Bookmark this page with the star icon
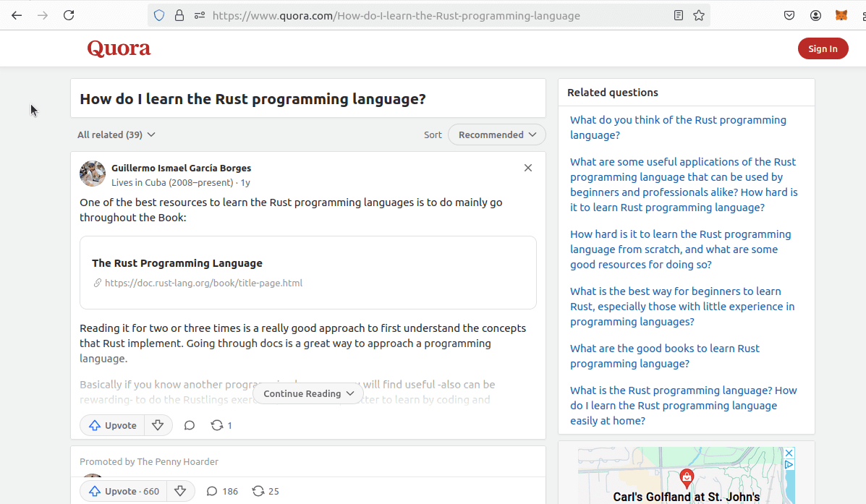 click(x=699, y=15)
